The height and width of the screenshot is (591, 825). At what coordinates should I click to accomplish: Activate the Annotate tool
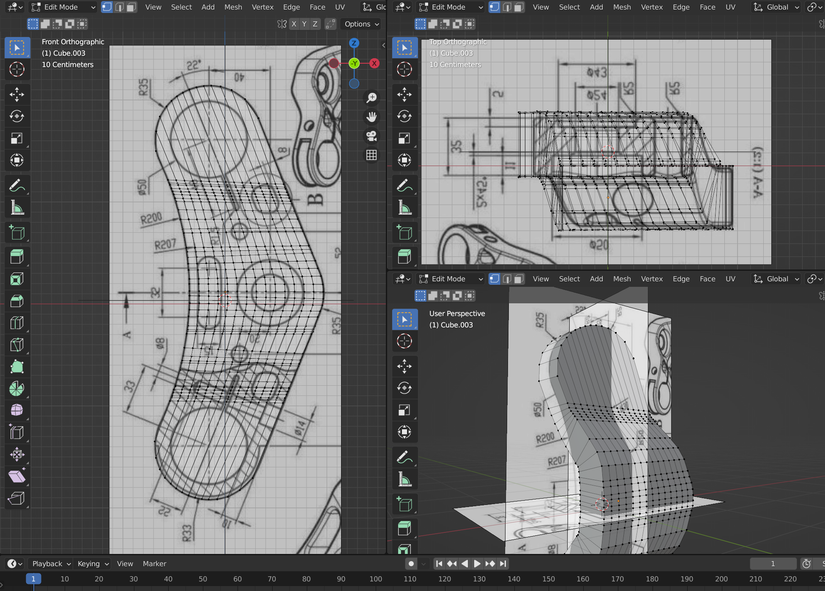pos(16,185)
